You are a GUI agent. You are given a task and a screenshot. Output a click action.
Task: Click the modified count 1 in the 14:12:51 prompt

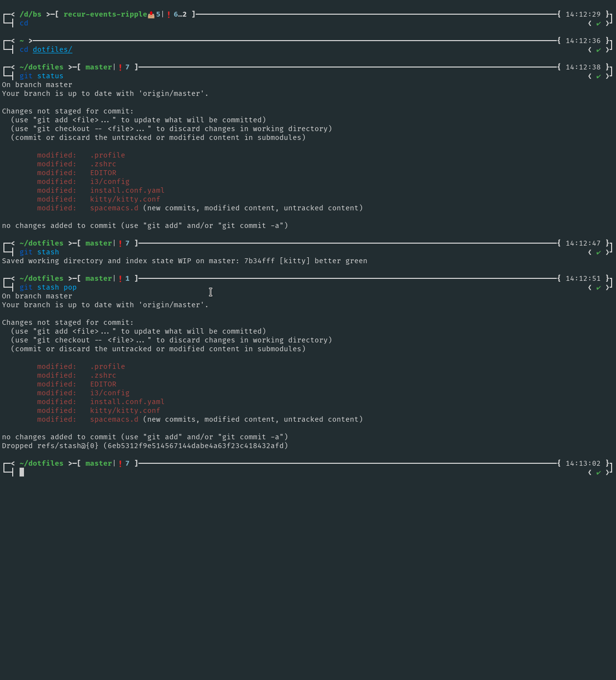pyautogui.click(x=127, y=278)
